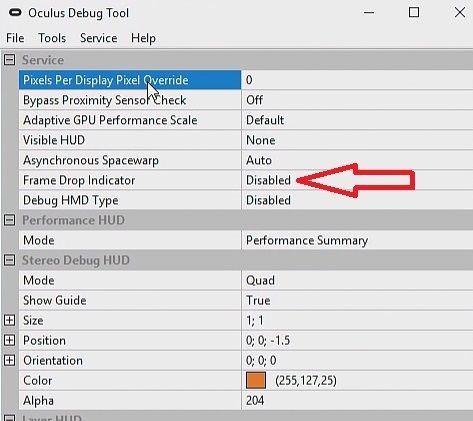The width and height of the screenshot is (473, 421).
Task: Click Orientation value 0; 0; 0
Action: click(358, 360)
